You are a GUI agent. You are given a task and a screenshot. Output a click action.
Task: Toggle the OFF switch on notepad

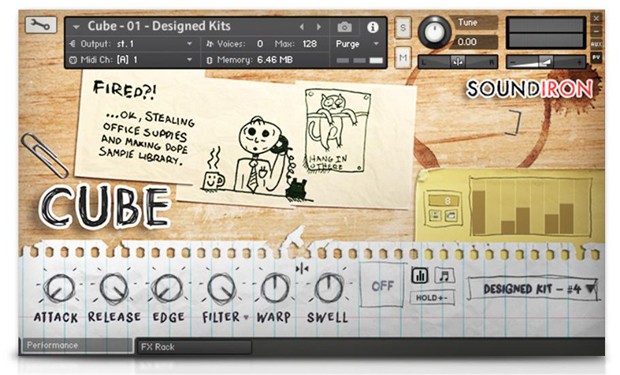(x=382, y=285)
